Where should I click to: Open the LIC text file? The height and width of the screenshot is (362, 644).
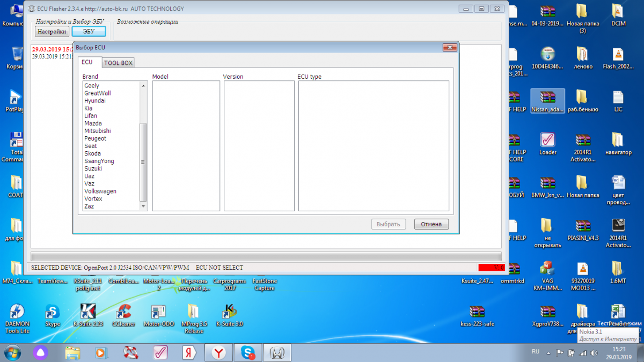coord(618,101)
